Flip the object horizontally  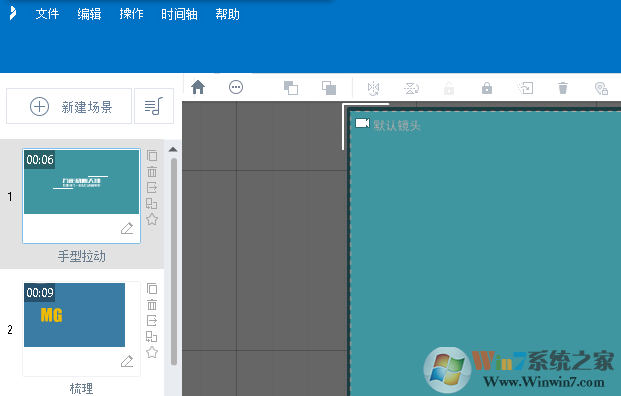coord(373,88)
